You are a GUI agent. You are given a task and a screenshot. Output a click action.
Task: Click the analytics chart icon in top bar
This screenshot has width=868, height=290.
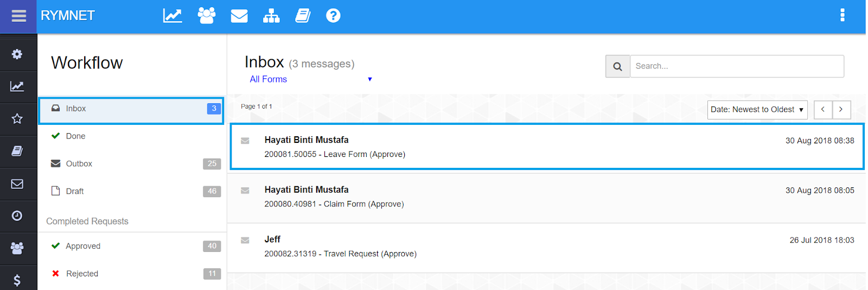[x=173, y=16]
